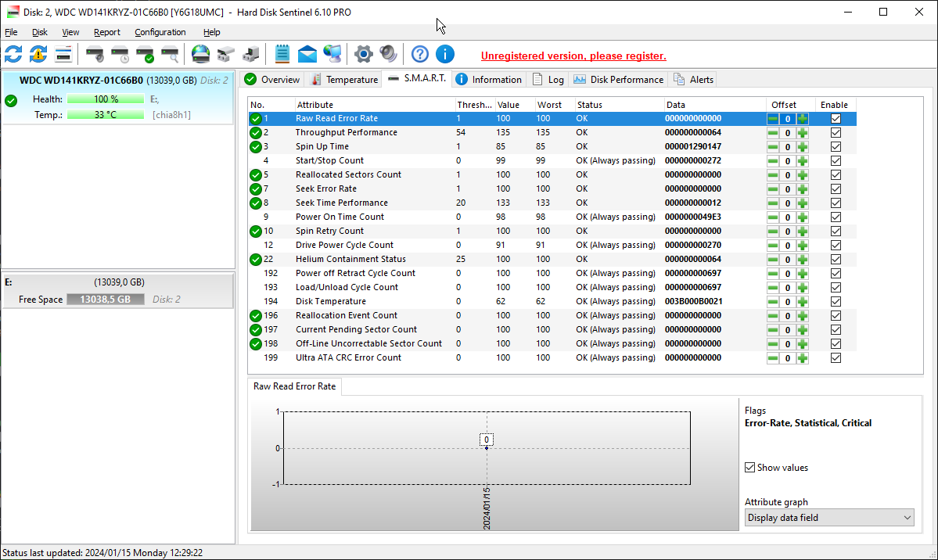Open settings via the gear icon

coord(363,55)
